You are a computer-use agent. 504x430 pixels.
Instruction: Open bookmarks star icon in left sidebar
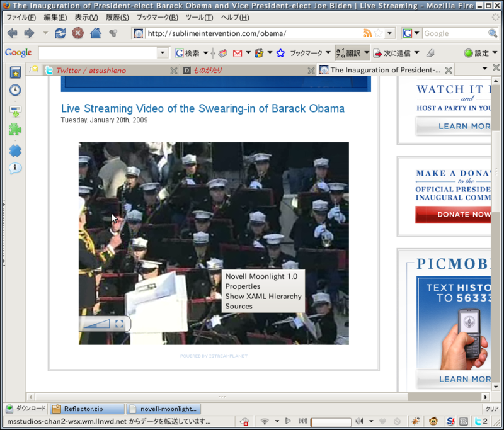[15, 72]
